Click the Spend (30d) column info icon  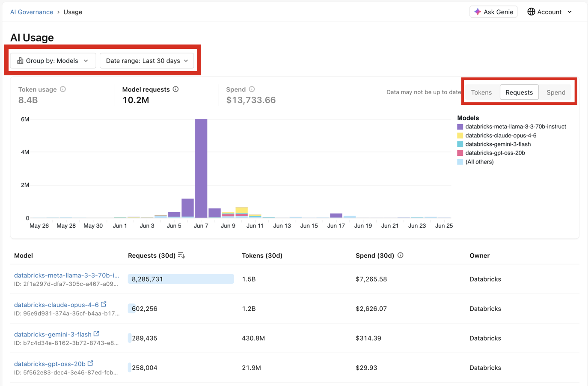[401, 255]
